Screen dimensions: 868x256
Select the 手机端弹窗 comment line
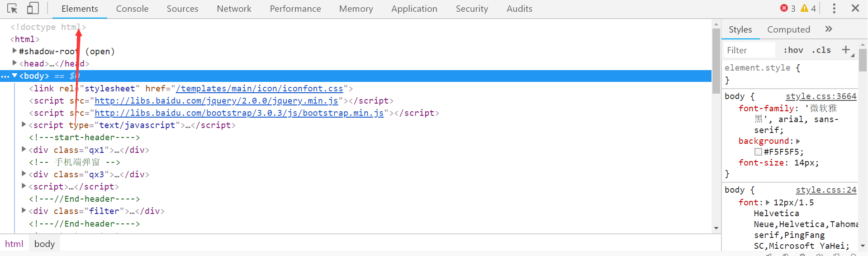75,162
